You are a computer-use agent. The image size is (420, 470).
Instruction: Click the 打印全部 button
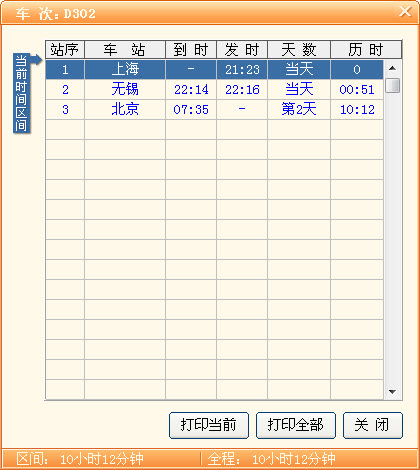296,425
